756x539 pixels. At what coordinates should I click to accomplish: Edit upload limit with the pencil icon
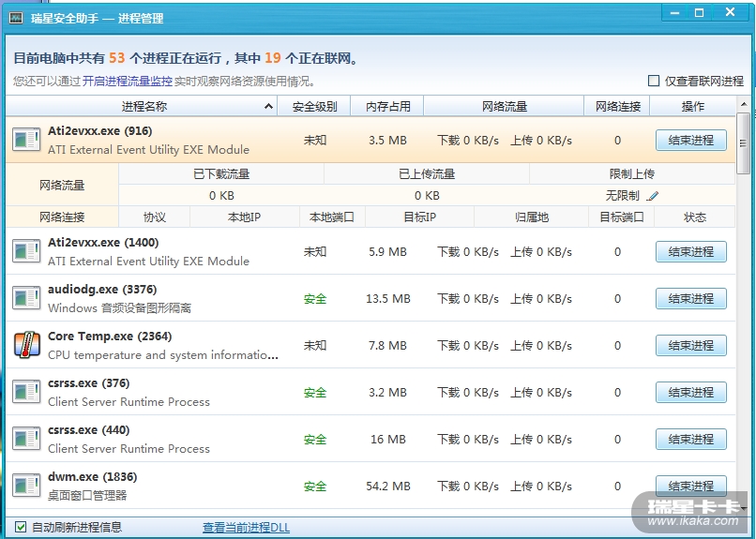(x=653, y=196)
